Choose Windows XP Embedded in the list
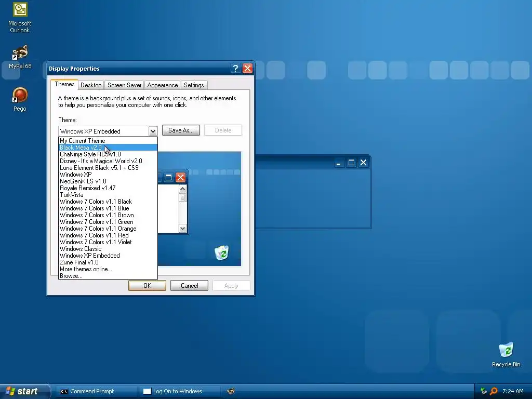Viewport: 532px width, 399px height. click(x=108, y=256)
